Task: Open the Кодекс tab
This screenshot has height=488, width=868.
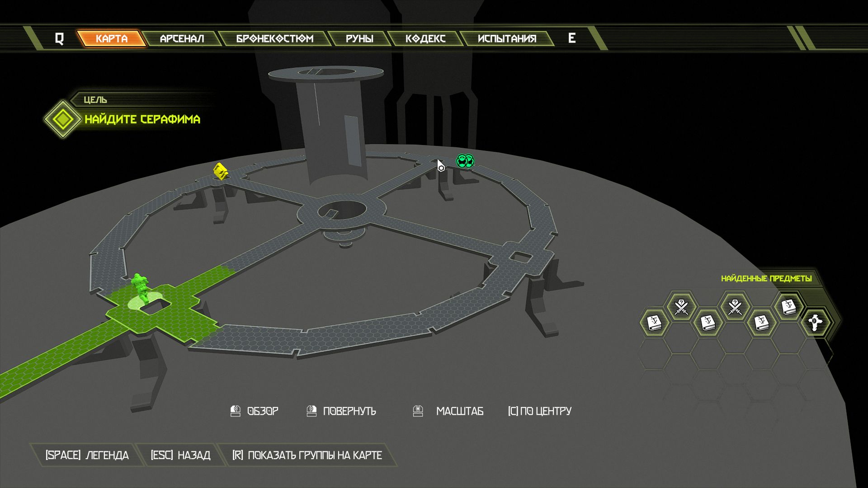Action: click(x=425, y=39)
